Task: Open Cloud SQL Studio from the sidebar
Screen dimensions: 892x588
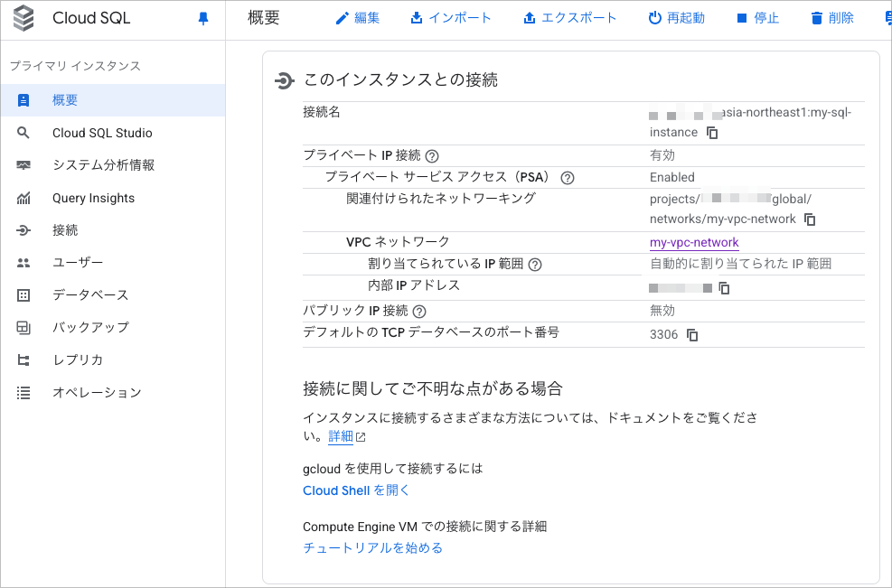Action: (113, 133)
